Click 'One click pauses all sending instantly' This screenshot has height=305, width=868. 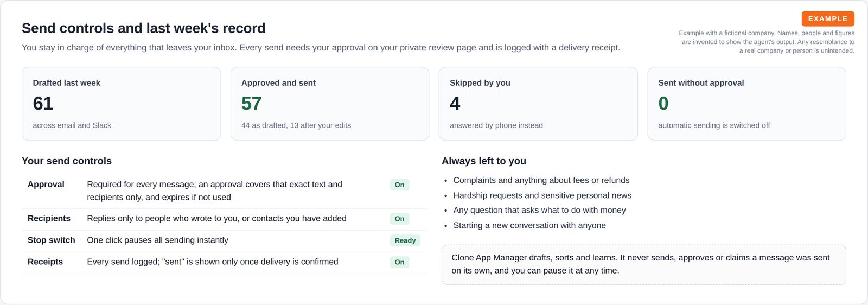157,240
